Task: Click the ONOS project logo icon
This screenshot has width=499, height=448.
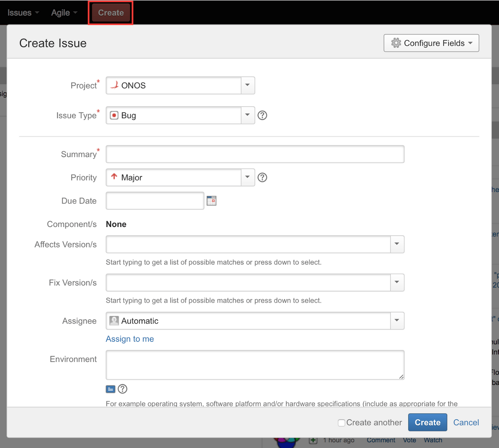Action: (114, 85)
